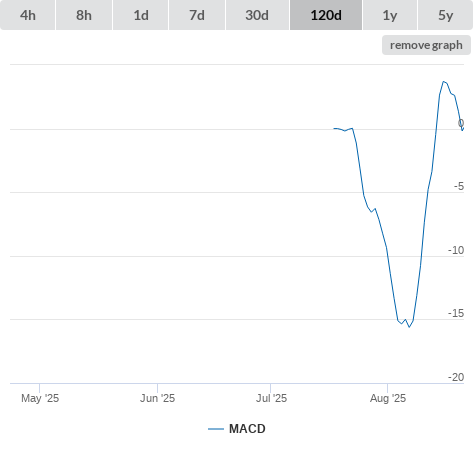
Task: Select the 4h time range tab
Action: 28,15
